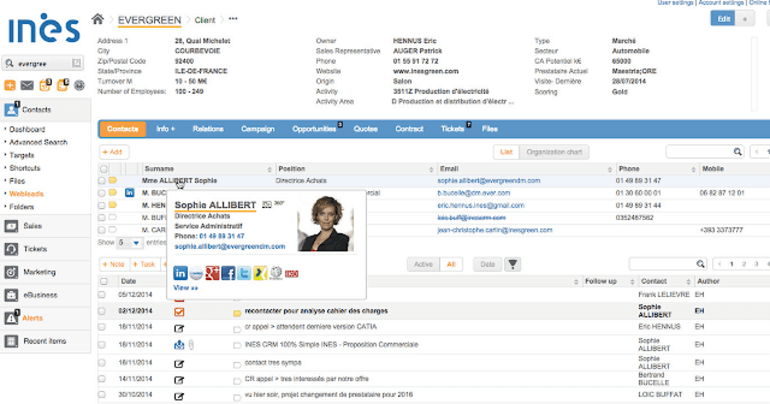Switch to the Relations tab
Screen dimensions: 770x404
click(208, 129)
